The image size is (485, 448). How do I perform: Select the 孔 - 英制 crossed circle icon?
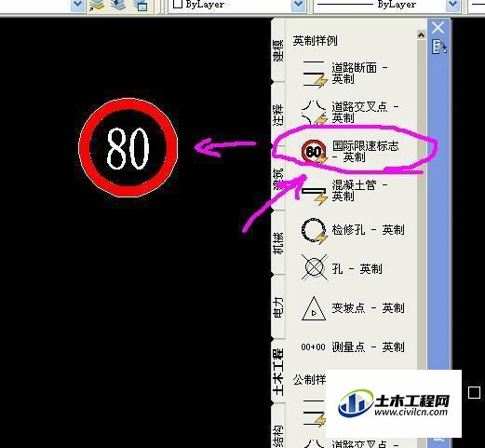click(x=314, y=268)
